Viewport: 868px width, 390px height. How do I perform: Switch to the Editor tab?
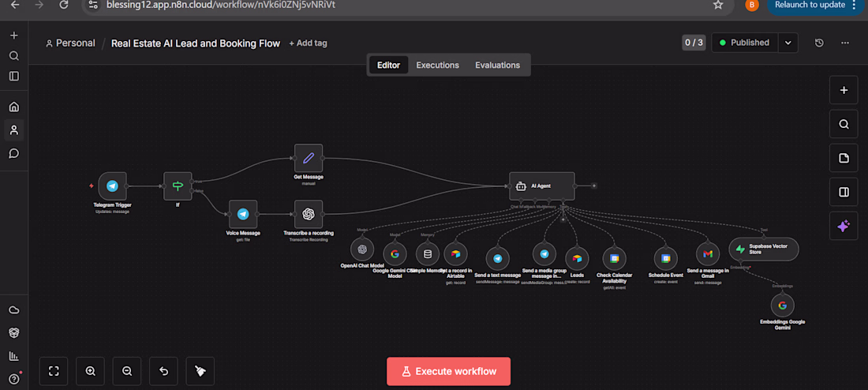click(388, 65)
